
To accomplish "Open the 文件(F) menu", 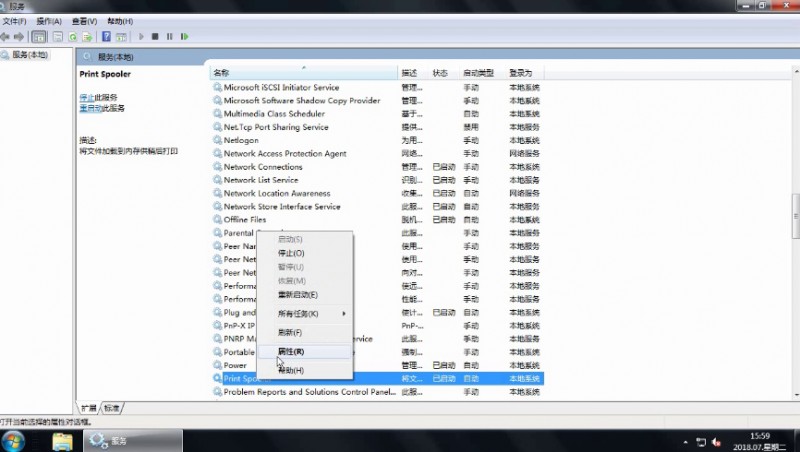I will [x=14, y=21].
